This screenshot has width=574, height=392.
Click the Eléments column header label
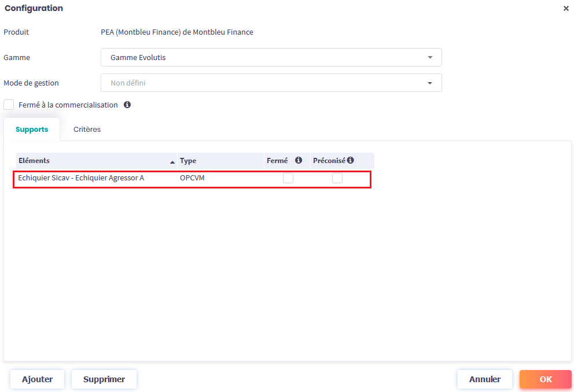point(34,161)
